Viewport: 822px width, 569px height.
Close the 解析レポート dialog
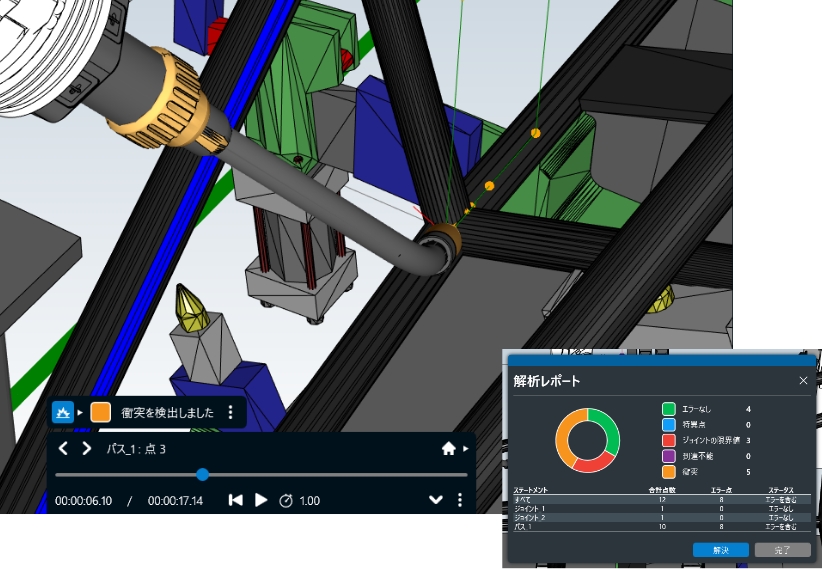pyautogui.click(x=803, y=381)
